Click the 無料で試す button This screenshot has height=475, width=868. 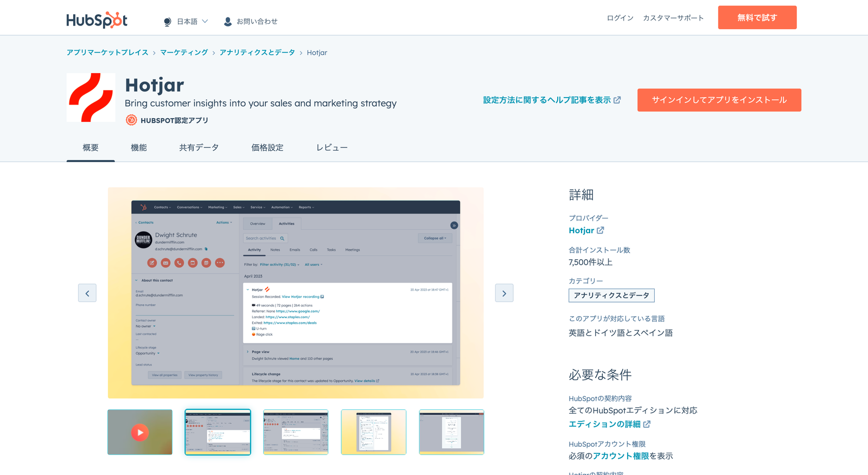coord(757,17)
